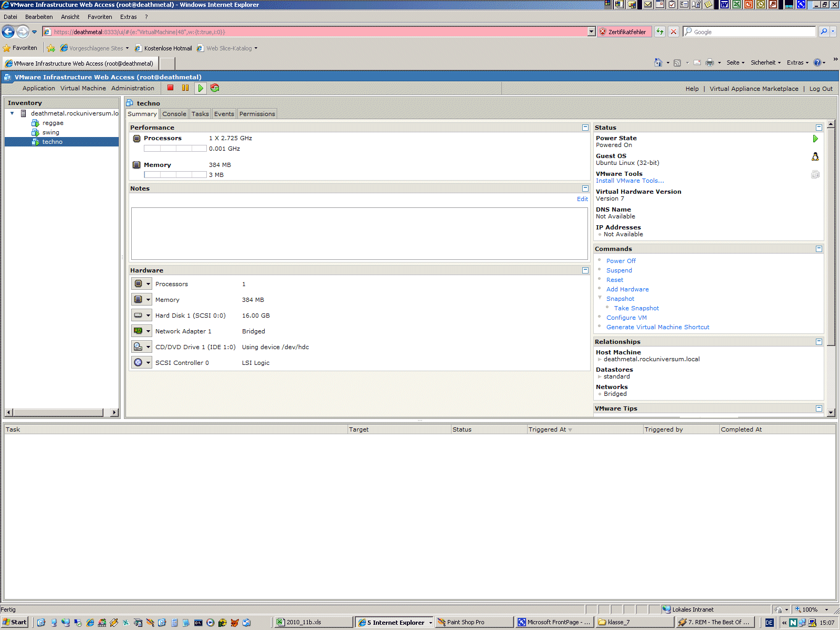Click the red Power Off toolbar icon
The width and height of the screenshot is (840, 630).
coord(171,88)
